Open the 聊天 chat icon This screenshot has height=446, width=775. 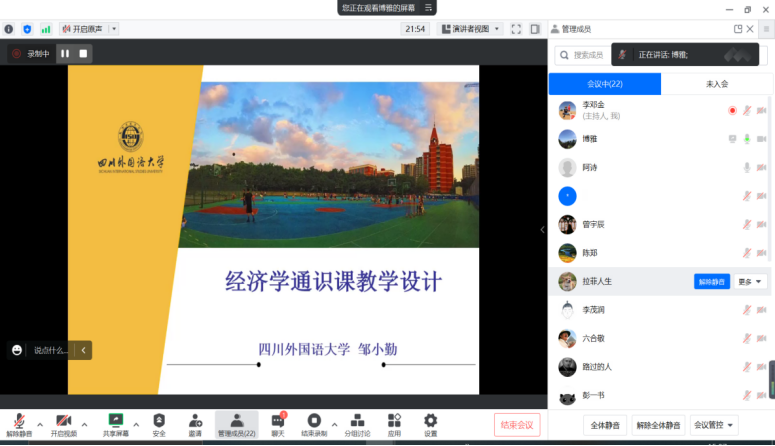point(278,420)
